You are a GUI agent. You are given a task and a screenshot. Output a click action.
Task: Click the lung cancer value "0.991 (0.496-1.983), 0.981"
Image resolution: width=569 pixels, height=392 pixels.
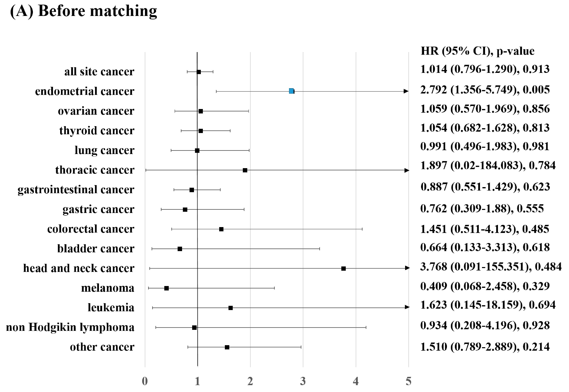484,147
